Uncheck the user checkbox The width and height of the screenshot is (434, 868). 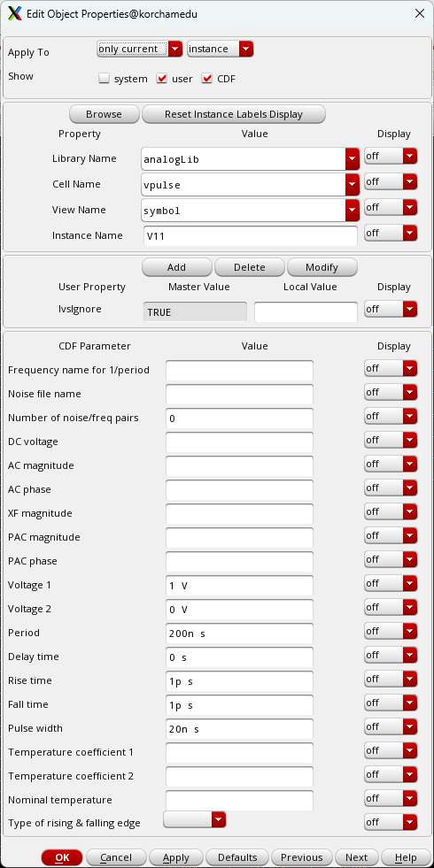162,79
